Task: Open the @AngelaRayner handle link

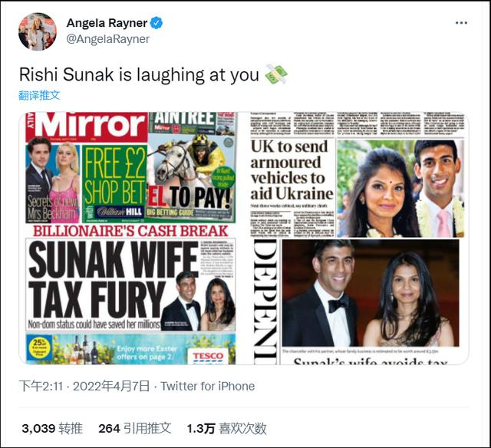Action: tap(108, 39)
